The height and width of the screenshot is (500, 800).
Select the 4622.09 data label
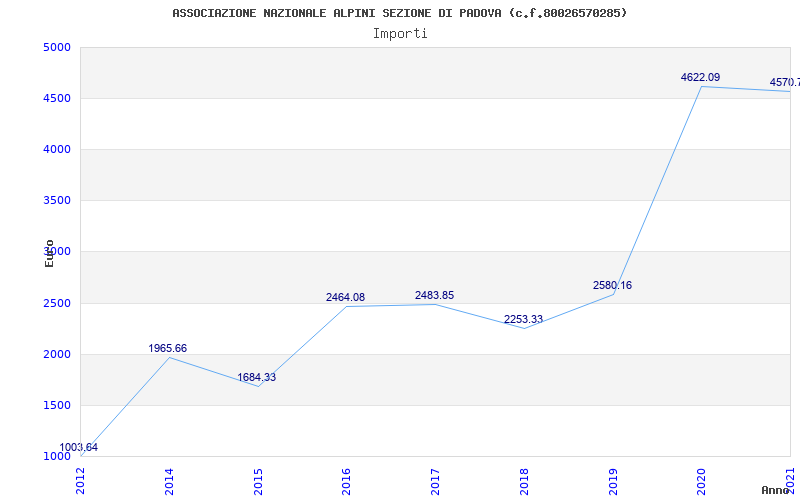tap(701, 78)
